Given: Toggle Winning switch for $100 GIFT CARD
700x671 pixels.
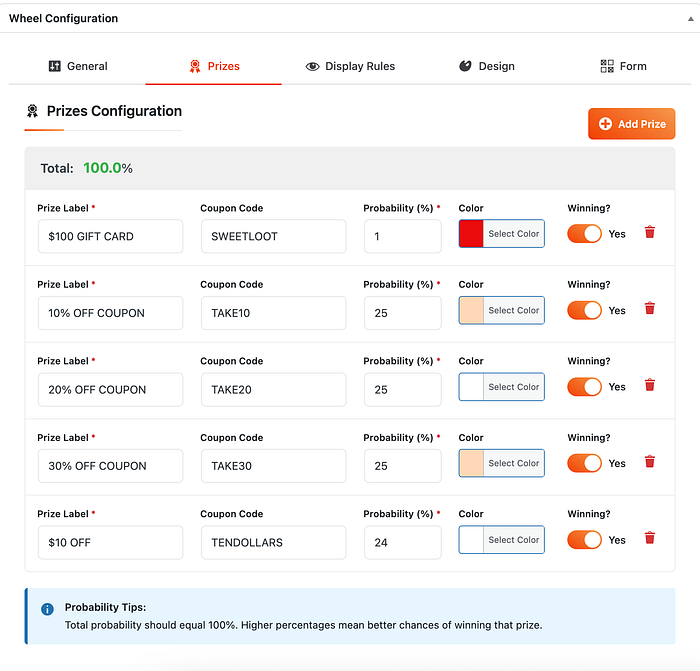Looking at the screenshot, I should pyautogui.click(x=584, y=233).
